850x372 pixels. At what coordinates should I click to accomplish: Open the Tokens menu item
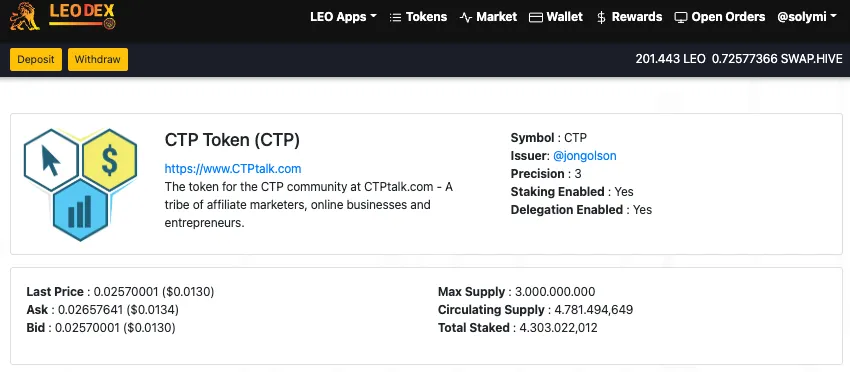tap(426, 17)
